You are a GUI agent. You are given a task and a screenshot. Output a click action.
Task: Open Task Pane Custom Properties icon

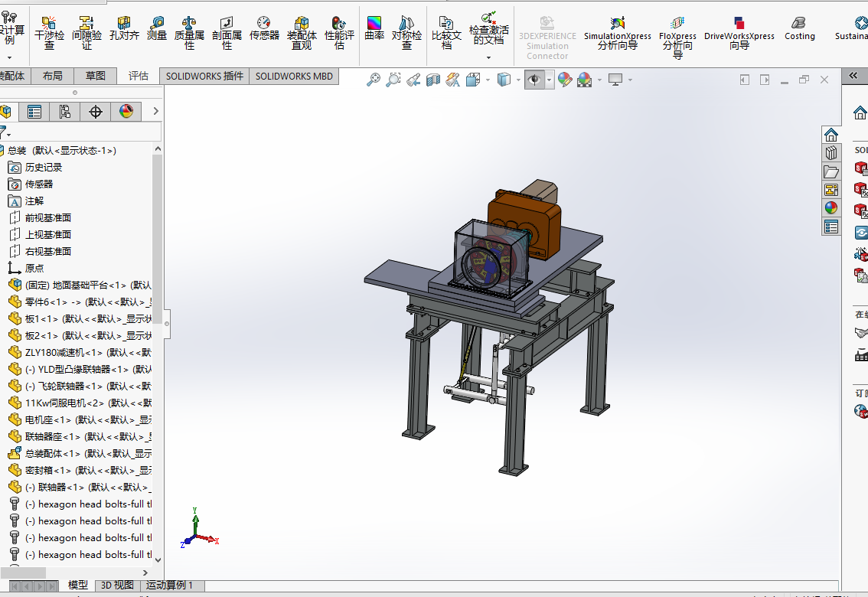pos(831,227)
